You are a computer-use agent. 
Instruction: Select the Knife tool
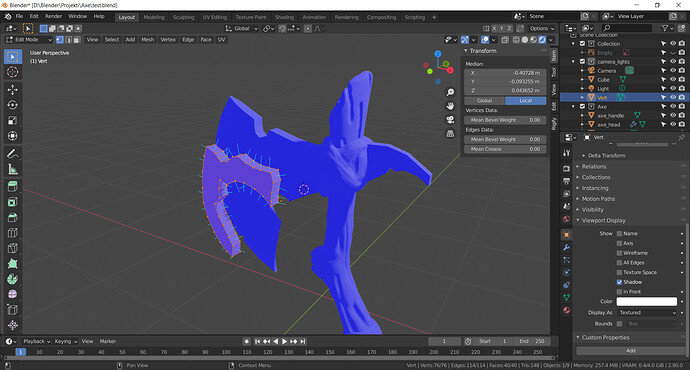(x=12, y=248)
